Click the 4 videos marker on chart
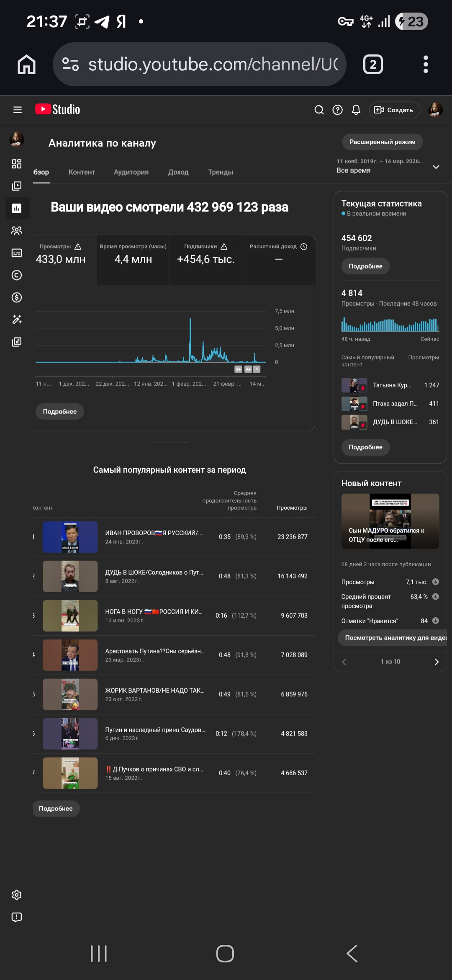This screenshot has height=980, width=452. point(257,369)
